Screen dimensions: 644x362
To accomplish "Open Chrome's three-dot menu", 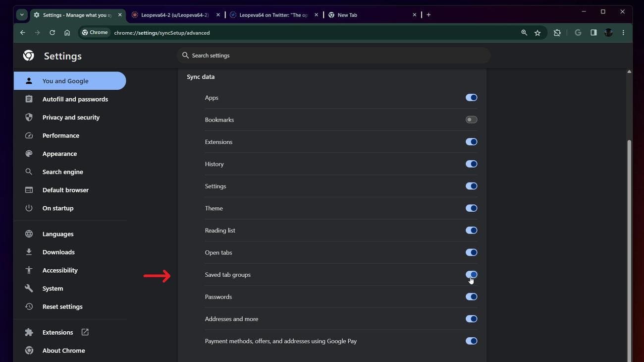I will click(623, 32).
